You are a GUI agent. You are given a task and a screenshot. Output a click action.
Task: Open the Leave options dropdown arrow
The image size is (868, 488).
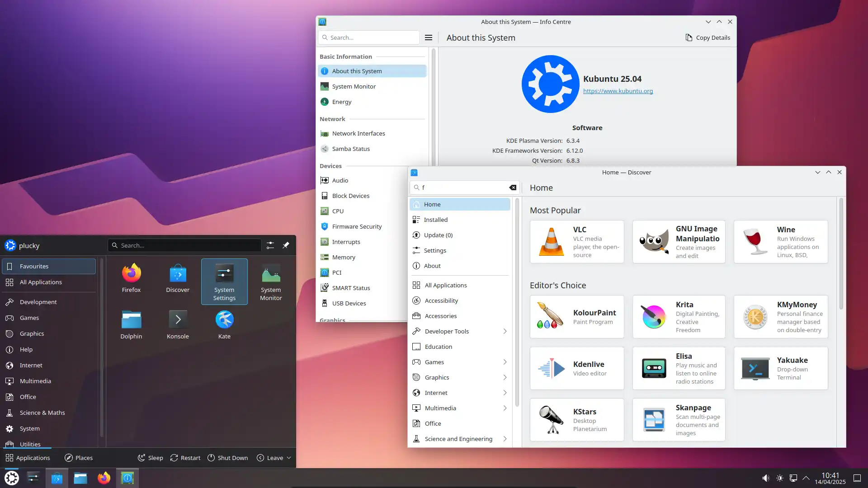pos(288,457)
